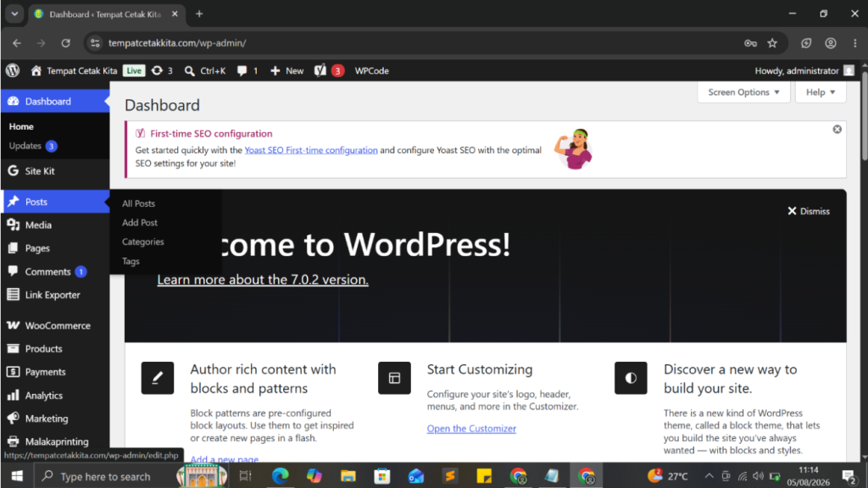Click the plus New content button
Image resolution: width=868 pixels, height=488 pixels.
287,70
